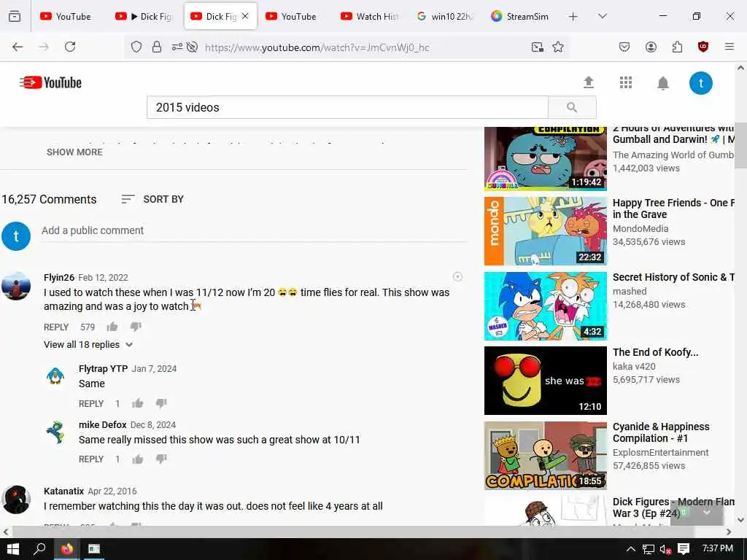Show hidden icons in system tray
Viewport: 747px width, 560px height.
coord(630,549)
